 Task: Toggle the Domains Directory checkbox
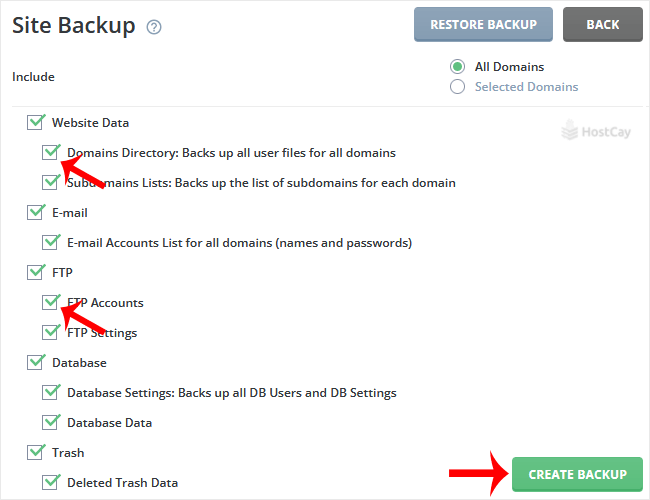pos(50,152)
